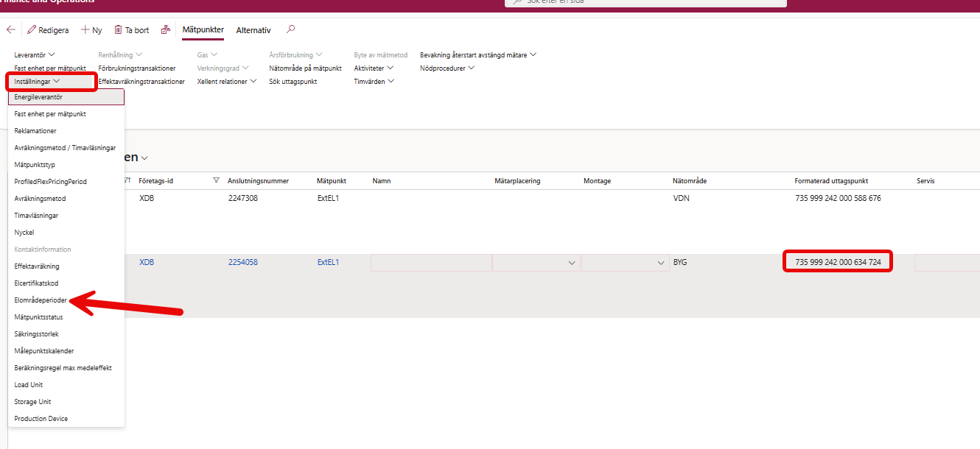Switch to the Alternativ tab
The image size is (980, 449).
[x=253, y=30]
